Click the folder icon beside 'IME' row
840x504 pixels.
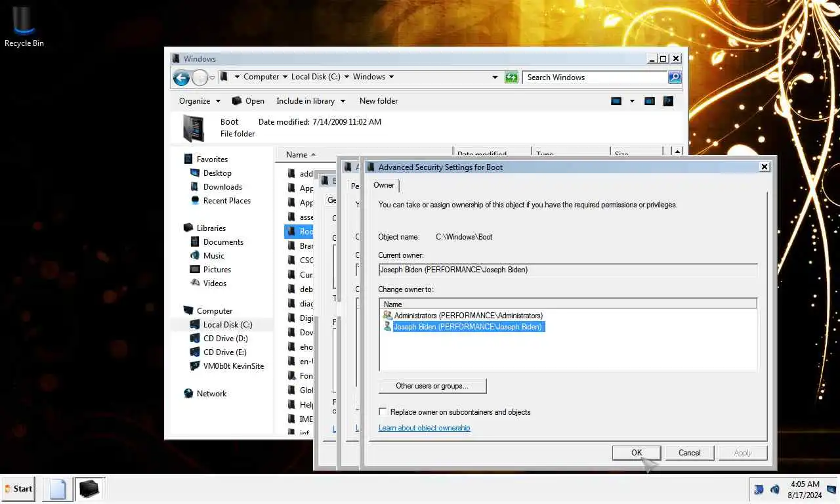pyautogui.click(x=292, y=419)
